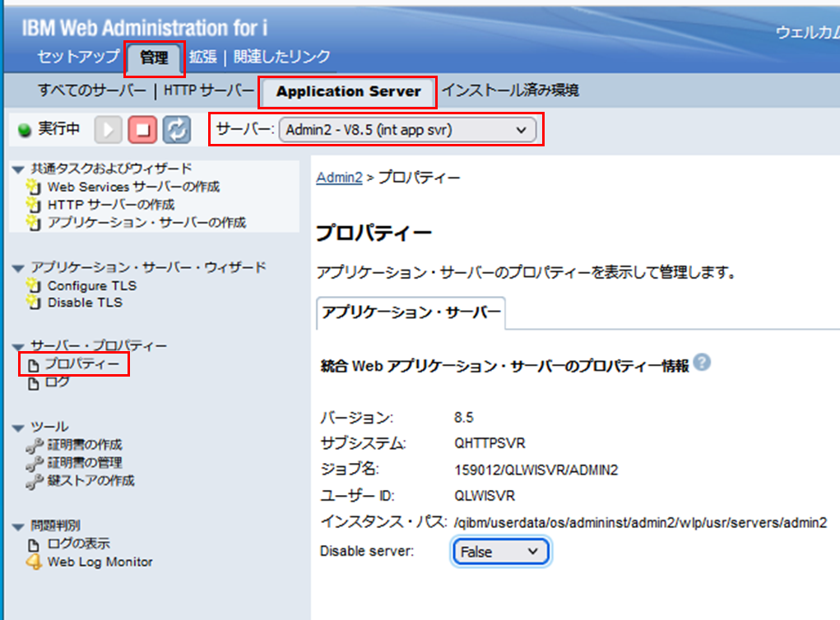
Task: Open the 証明書の作成 link
Action: pos(85,445)
